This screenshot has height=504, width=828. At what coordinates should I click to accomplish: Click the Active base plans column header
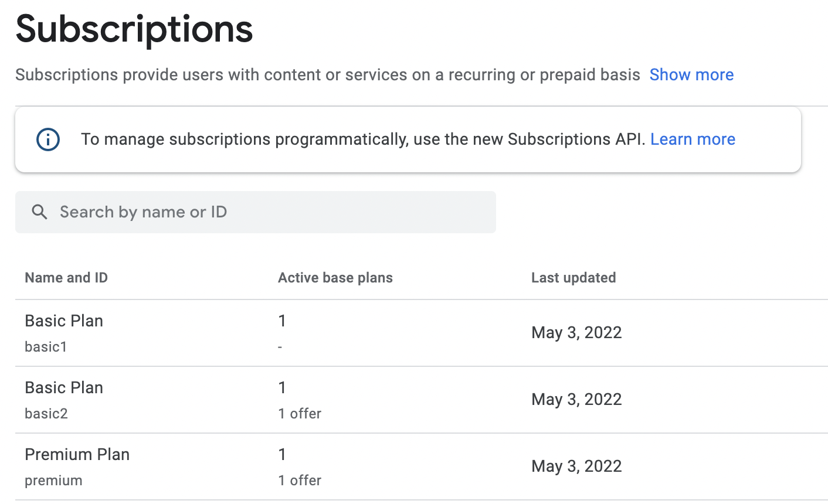pos(335,278)
